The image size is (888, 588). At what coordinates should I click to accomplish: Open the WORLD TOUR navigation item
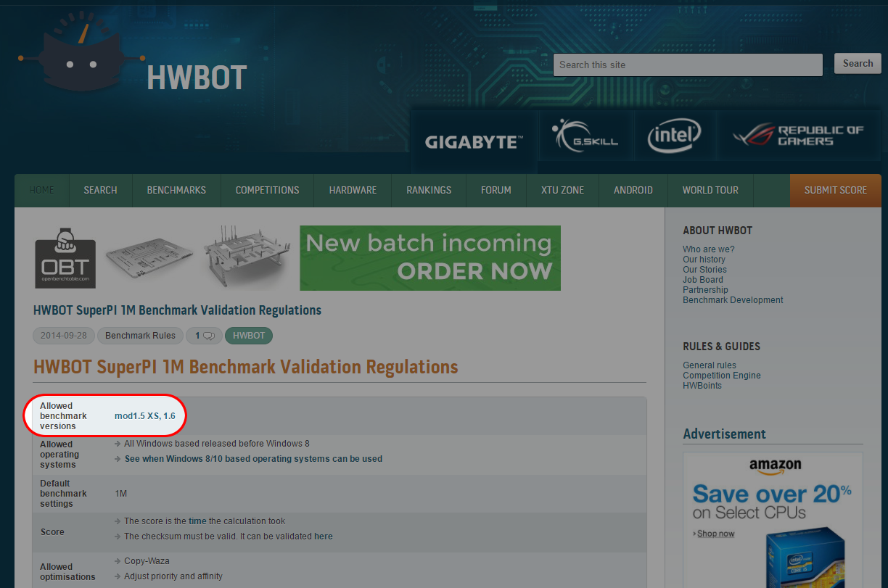pos(710,190)
